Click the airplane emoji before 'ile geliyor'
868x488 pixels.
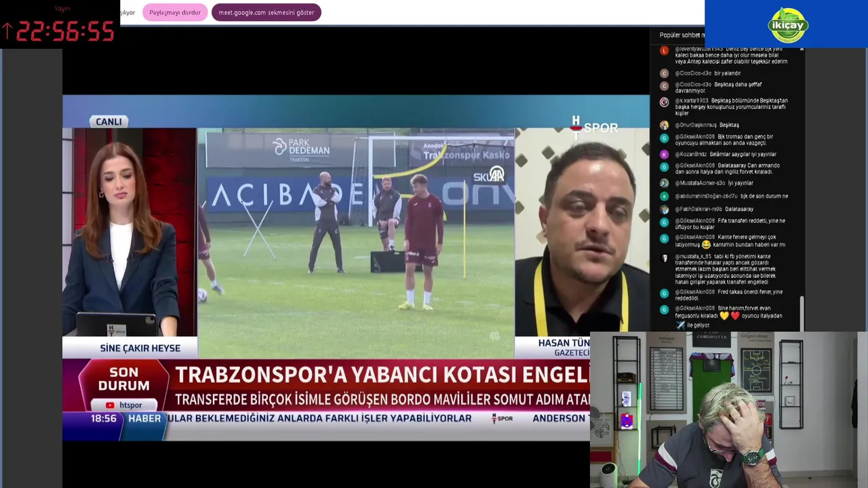coord(680,325)
